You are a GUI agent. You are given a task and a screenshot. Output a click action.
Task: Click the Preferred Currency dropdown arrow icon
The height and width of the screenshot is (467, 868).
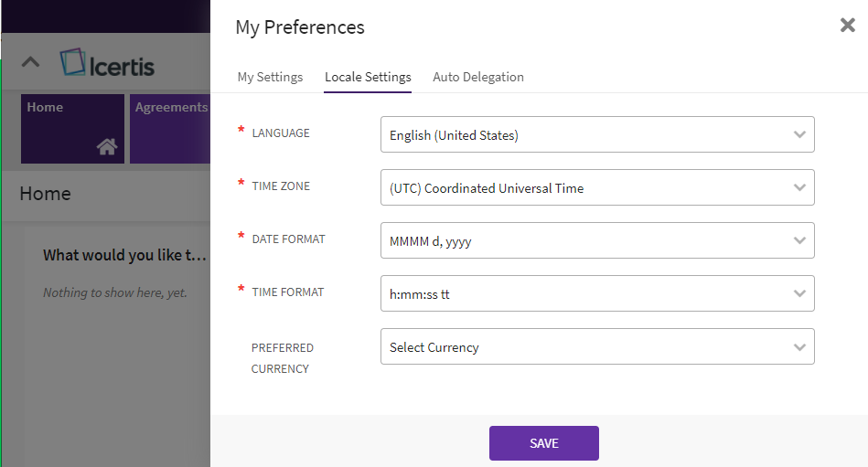pos(799,347)
